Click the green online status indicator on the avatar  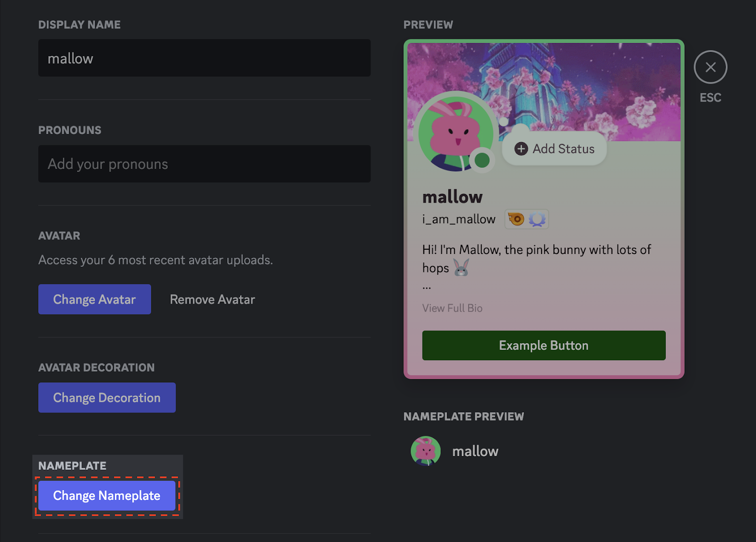point(481,160)
